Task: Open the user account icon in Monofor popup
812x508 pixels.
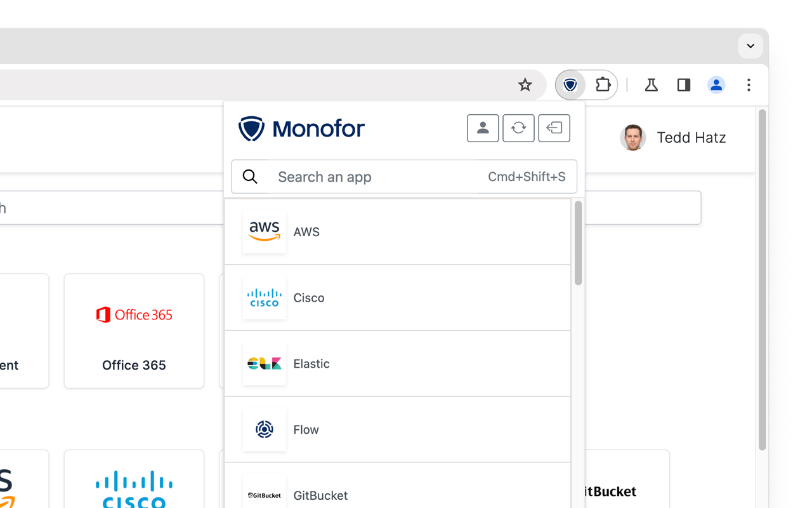Action: coord(483,128)
